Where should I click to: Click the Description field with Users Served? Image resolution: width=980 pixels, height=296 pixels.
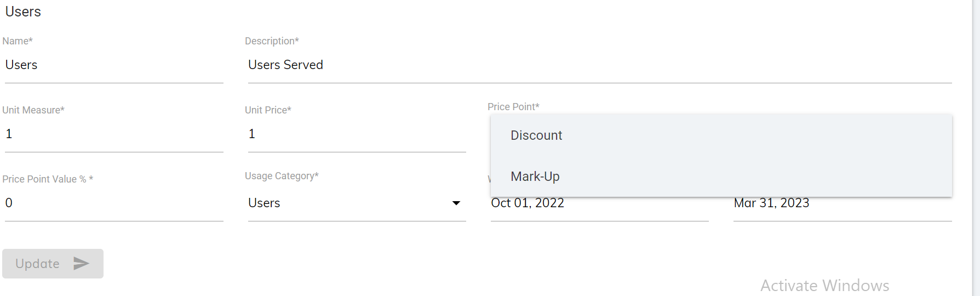tap(599, 65)
